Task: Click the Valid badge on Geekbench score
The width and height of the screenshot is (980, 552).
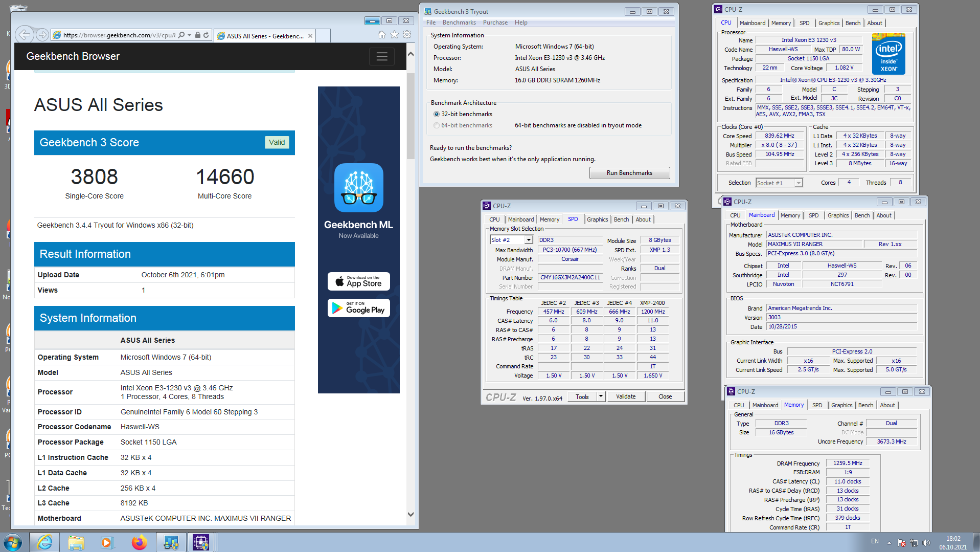Action: point(277,142)
